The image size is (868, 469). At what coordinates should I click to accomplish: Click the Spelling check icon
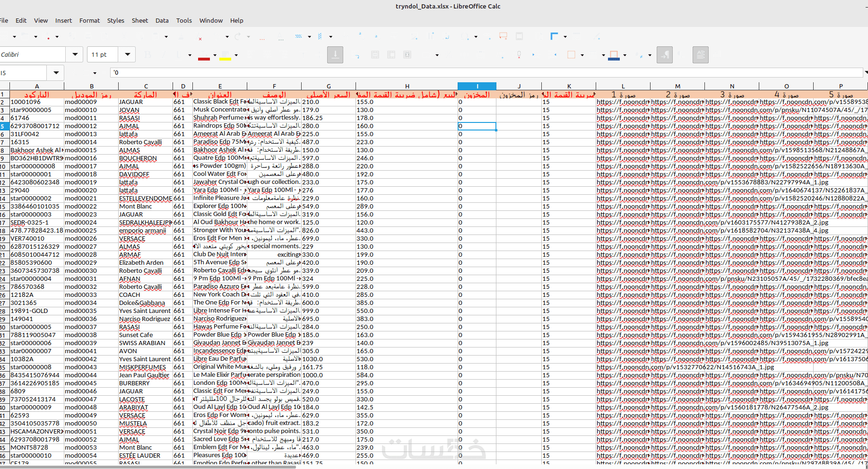point(281,36)
